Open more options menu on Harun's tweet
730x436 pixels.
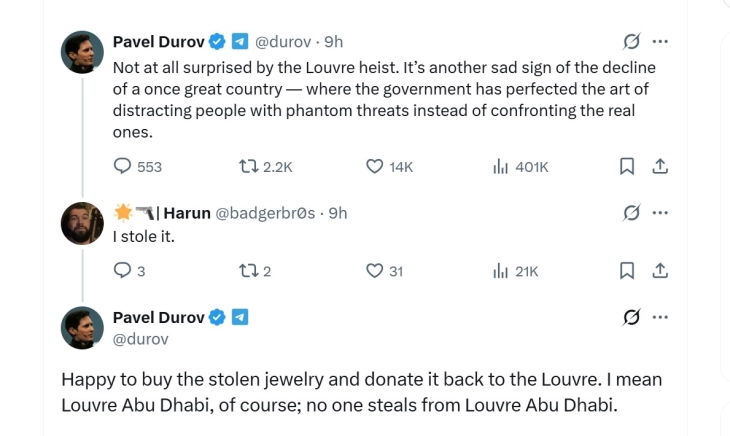pyautogui.click(x=660, y=212)
